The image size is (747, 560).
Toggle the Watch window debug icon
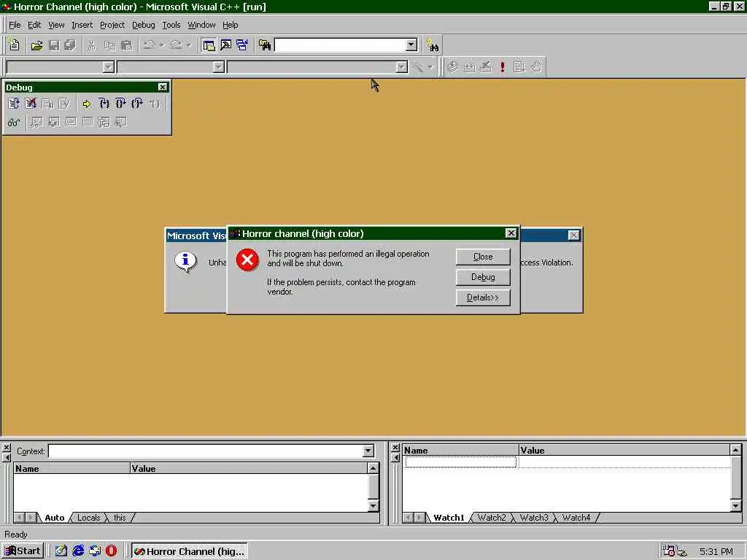pos(36,122)
